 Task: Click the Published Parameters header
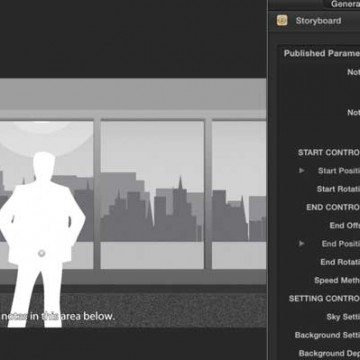(x=322, y=53)
